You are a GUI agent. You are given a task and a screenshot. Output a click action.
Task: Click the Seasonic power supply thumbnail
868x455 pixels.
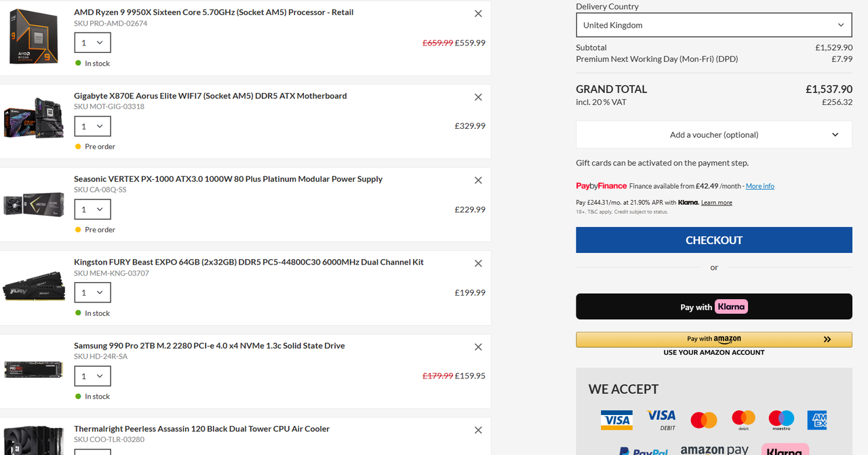(x=33, y=205)
